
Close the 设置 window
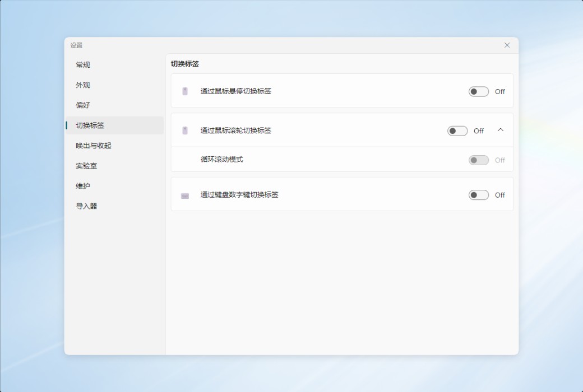click(507, 45)
